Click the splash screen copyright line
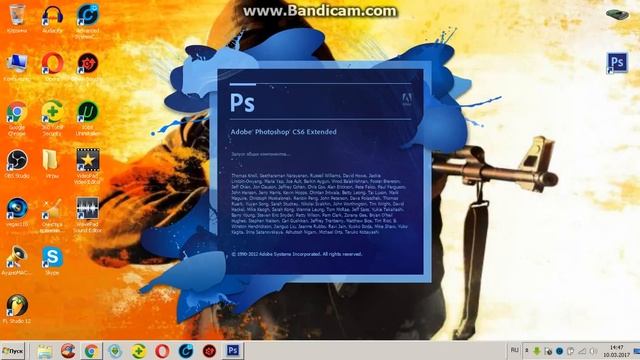 297,254
